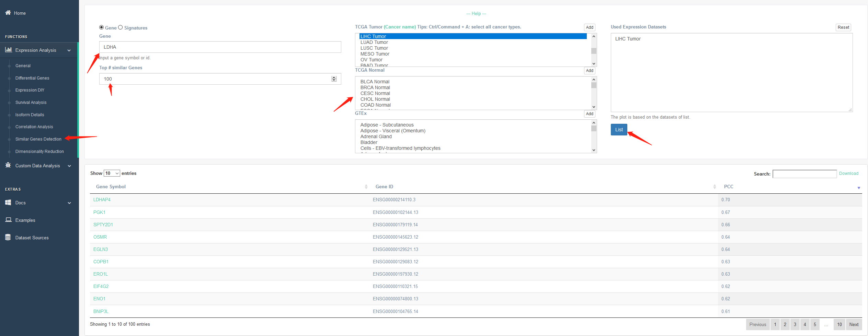868x336 pixels.
Task: Click Add button for TCGA Normal
Action: (x=590, y=71)
